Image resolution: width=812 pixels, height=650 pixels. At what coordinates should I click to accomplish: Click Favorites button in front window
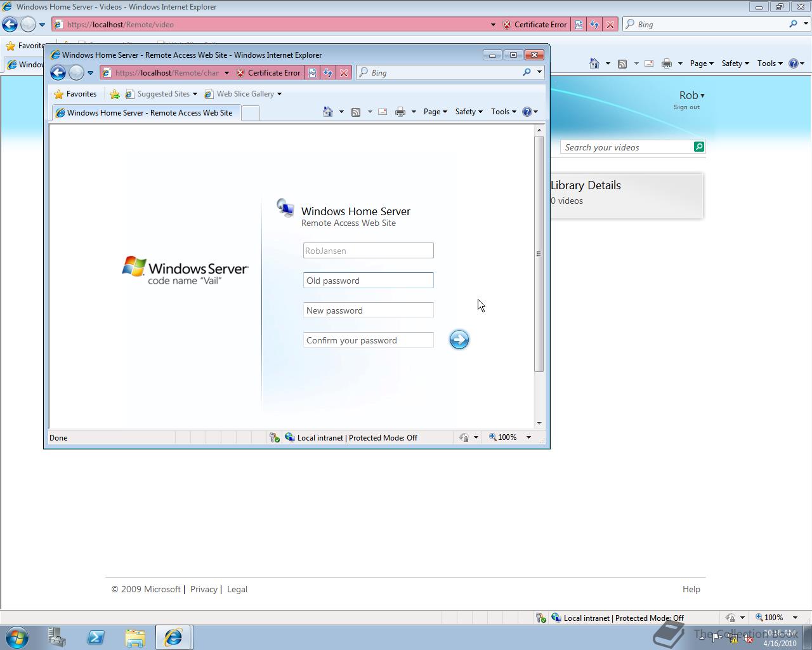click(75, 94)
